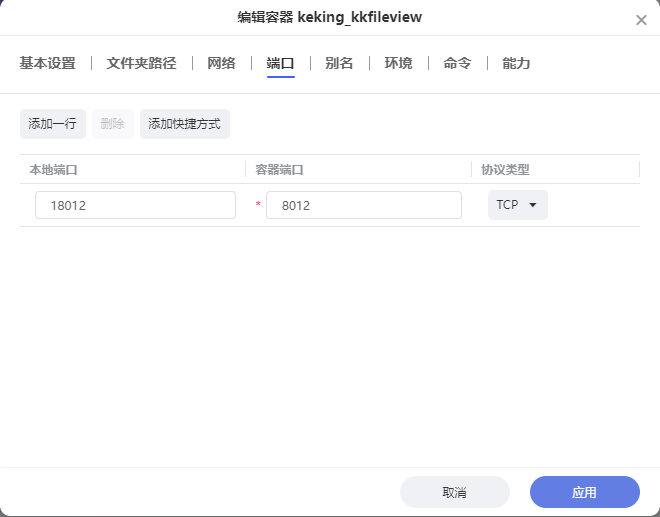Go to the 网络 tab
660x517 pixels.
pos(221,63)
